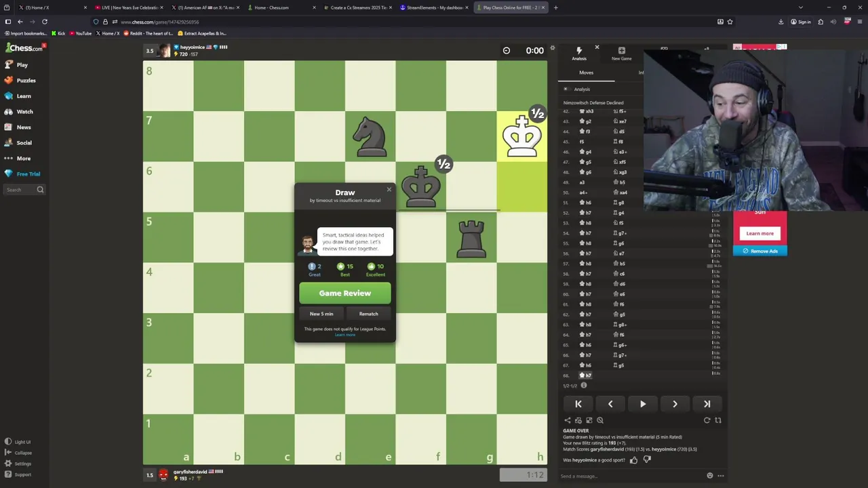
Task: Select the Nimzowitsch Defense Declined opening name
Action: pyautogui.click(x=593, y=103)
